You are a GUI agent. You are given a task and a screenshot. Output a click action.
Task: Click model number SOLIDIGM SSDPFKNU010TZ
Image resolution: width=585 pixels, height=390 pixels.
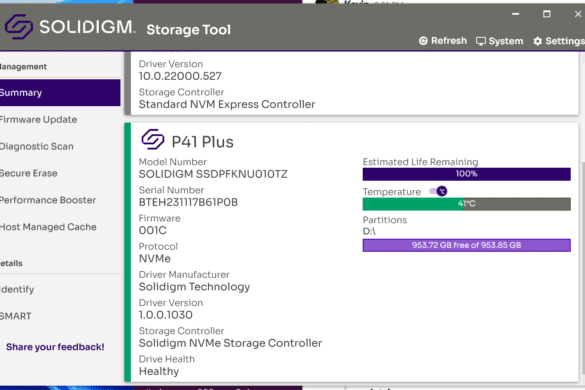click(213, 174)
